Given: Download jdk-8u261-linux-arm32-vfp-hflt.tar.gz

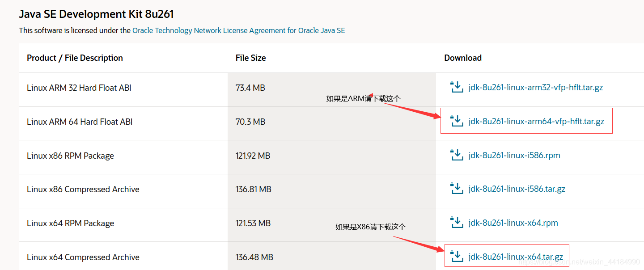Looking at the screenshot, I should coord(536,88).
